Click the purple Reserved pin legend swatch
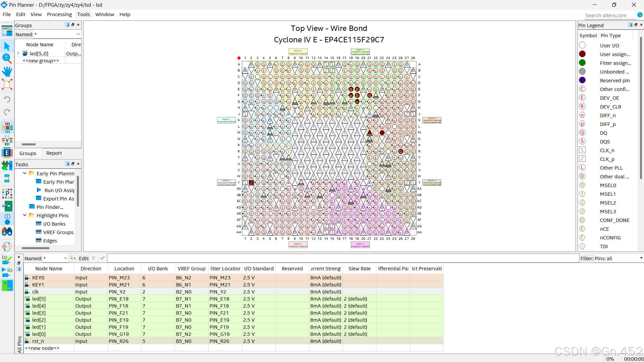 (x=582, y=80)
